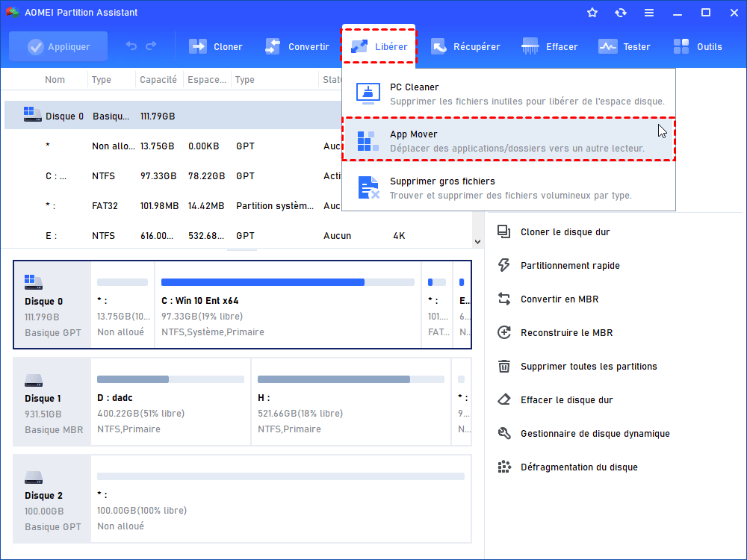Sort by the Espace column header
The image size is (747, 560).
coord(207,80)
